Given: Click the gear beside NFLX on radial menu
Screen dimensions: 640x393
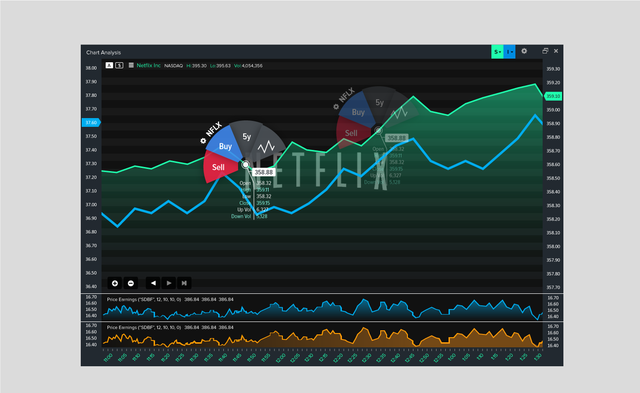Looking at the screenshot, I should [x=203, y=141].
